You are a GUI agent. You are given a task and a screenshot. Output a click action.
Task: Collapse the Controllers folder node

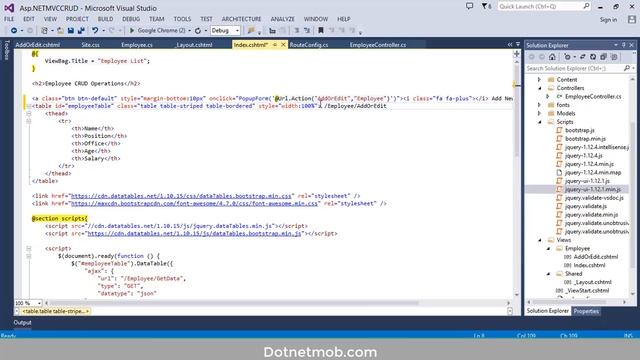point(539,88)
